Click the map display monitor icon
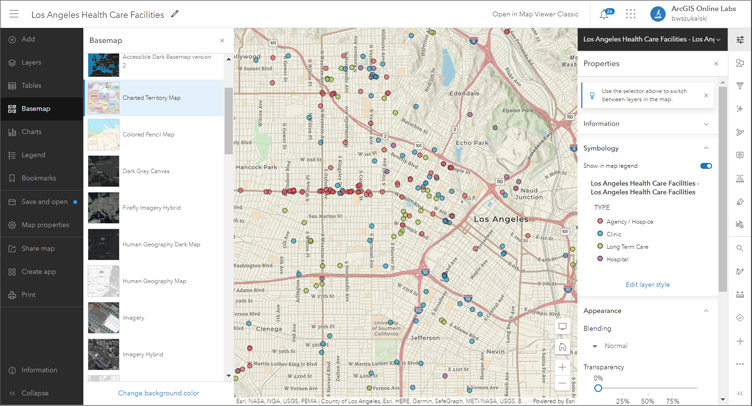Viewport: 752px width, 406px height. [562, 326]
